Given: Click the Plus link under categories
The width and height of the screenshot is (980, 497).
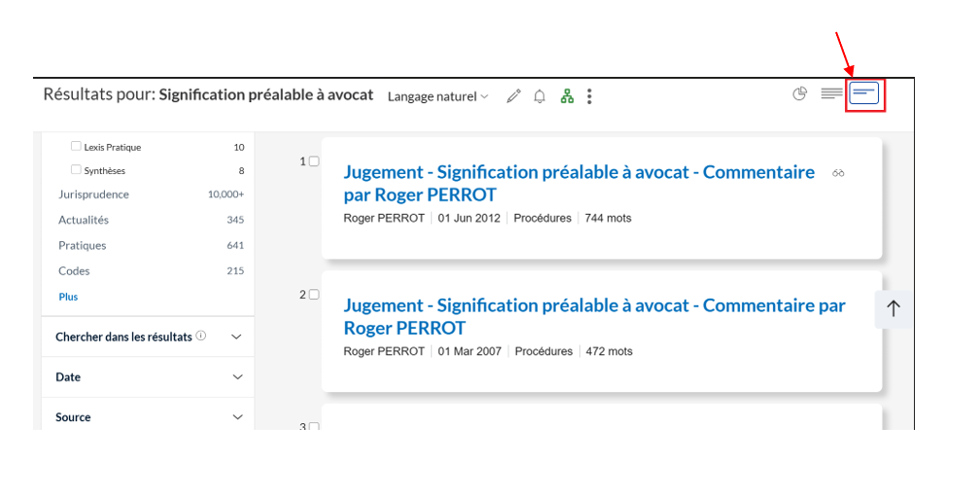Looking at the screenshot, I should coord(68,297).
